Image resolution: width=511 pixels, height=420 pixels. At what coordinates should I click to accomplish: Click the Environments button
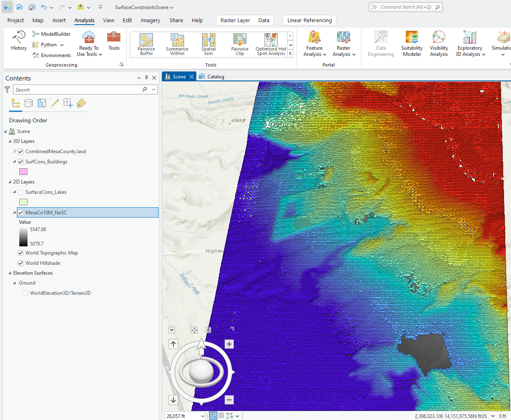point(52,55)
